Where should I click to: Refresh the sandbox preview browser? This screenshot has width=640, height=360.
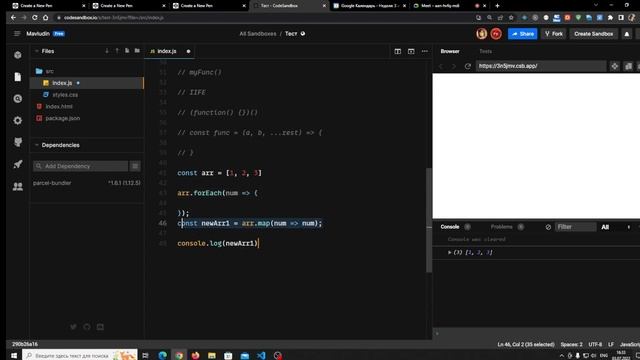tap(468, 66)
